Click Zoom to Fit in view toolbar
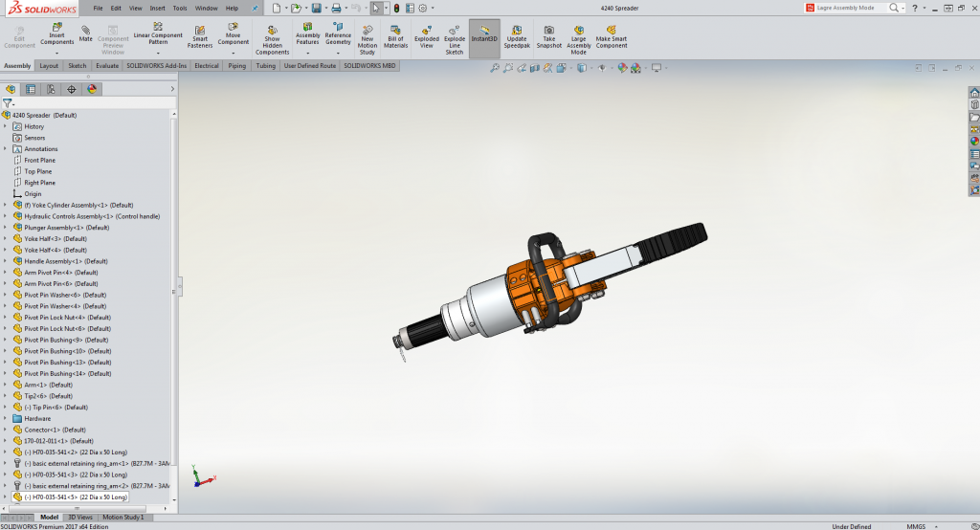 495,68
